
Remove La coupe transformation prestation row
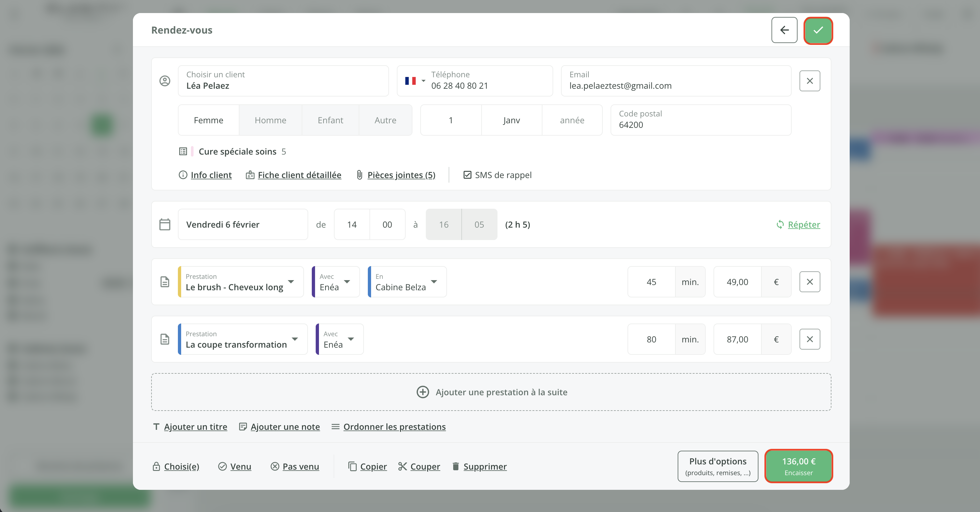tap(810, 339)
